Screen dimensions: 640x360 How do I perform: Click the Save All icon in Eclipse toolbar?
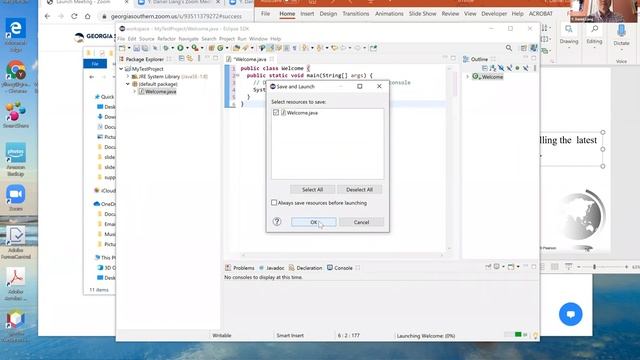[x=145, y=48]
